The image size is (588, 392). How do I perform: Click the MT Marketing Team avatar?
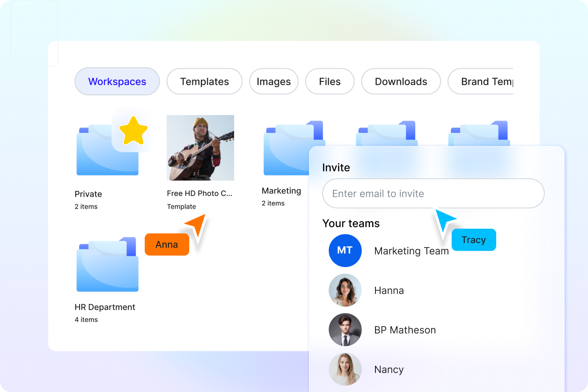pyautogui.click(x=345, y=251)
